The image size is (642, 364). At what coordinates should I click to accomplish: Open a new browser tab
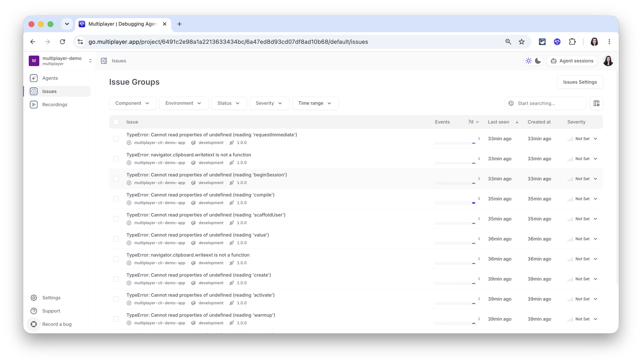pyautogui.click(x=179, y=24)
